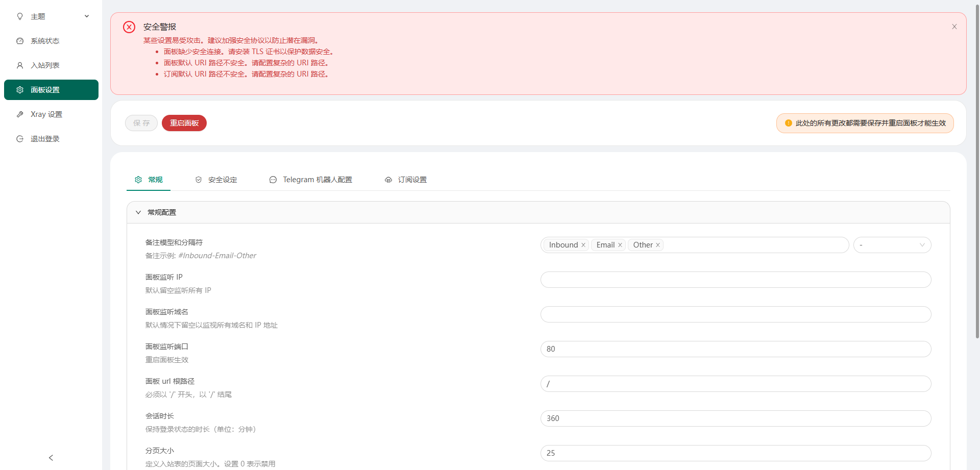Open the Xray 设置 page
Image resolution: width=980 pixels, height=470 pixels.
[51, 114]
